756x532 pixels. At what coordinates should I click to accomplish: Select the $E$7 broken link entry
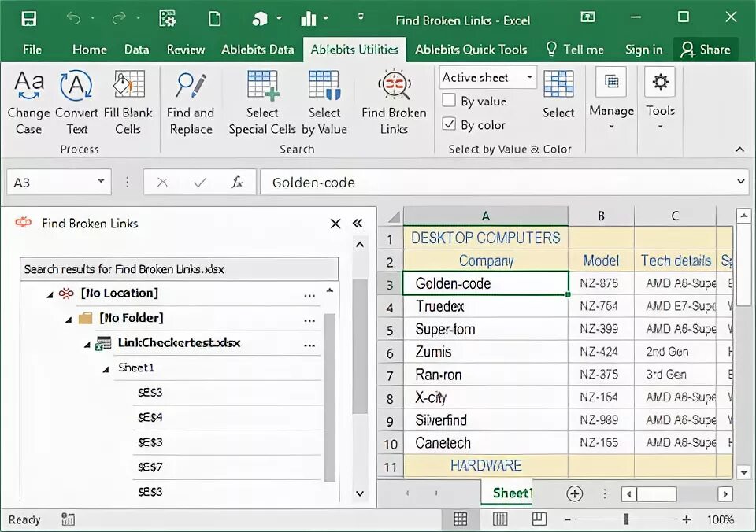227,467
